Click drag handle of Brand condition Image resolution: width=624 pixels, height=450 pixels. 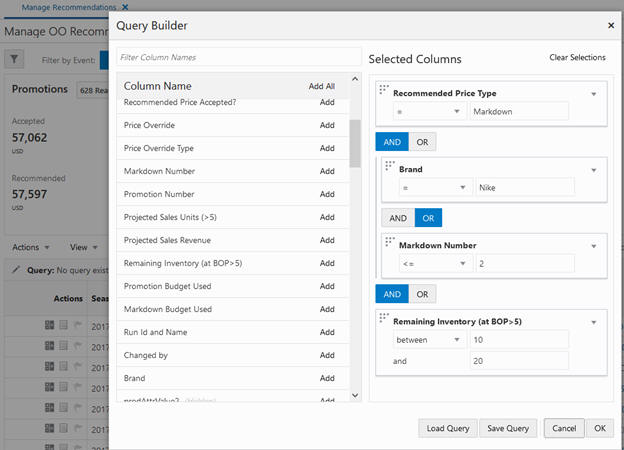(390, 166)
